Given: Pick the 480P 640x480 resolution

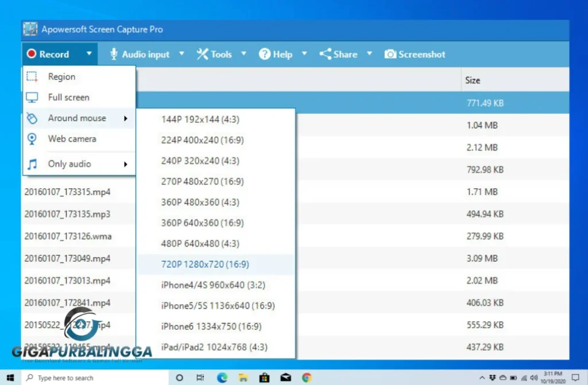Looking at the screenshot, I should pos(199,243).
